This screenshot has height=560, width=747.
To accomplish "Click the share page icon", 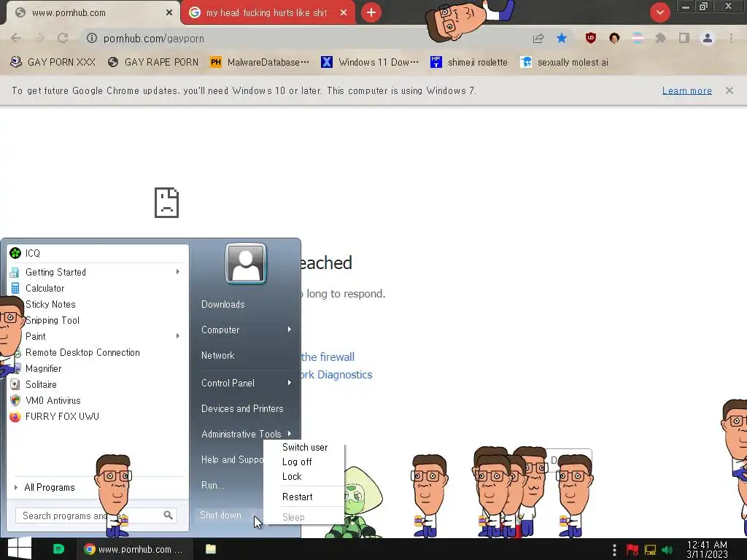I will pos(538,38).
